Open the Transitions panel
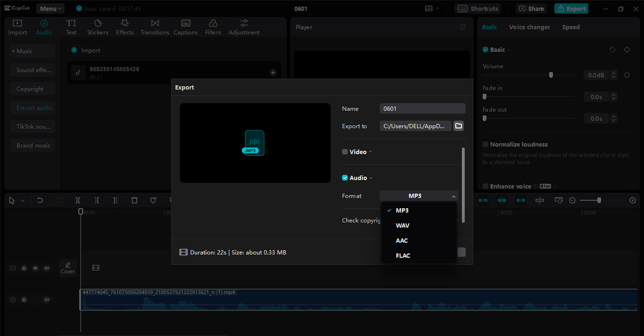 coord(155,27)
